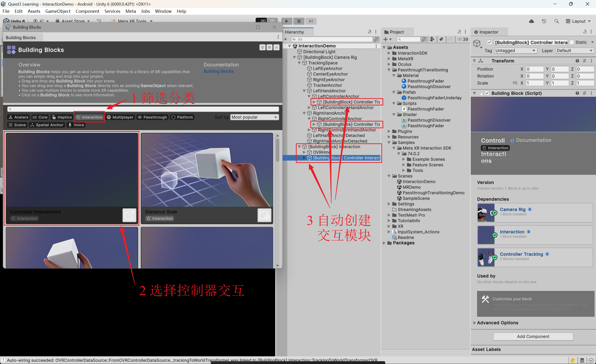Screen dimensions: 596x364
Task: Open Project panel kebab options menu
Action: [465, 32]
